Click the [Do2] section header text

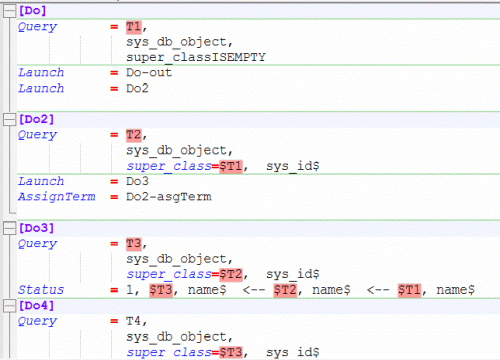36,119
